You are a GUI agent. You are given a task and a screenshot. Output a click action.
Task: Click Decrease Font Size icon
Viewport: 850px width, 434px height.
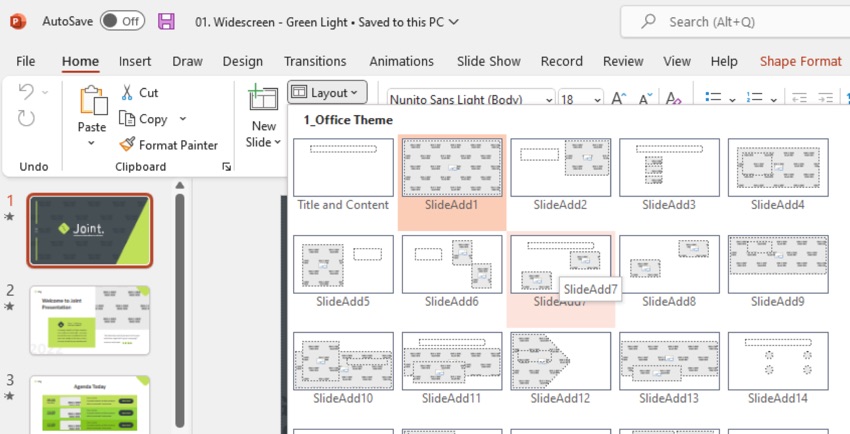[646, 99]
